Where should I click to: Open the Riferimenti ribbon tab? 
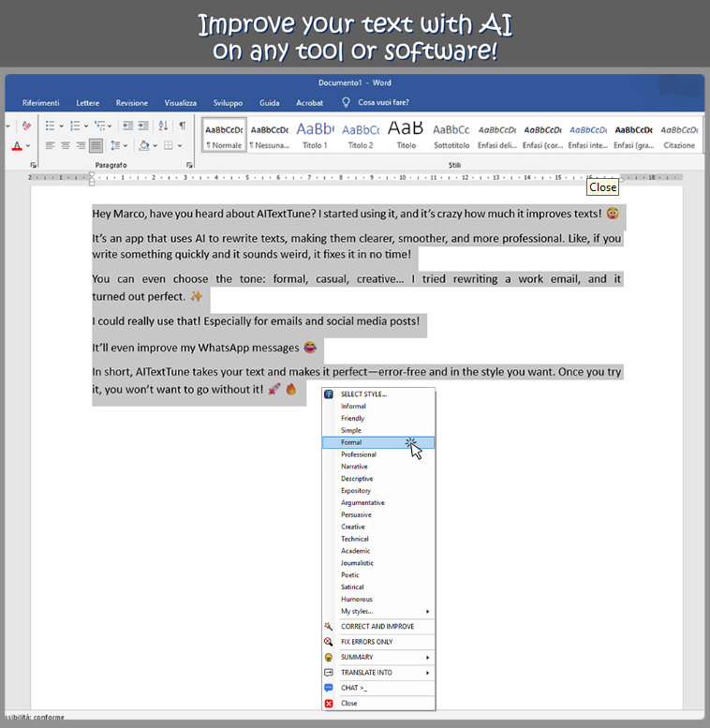pyautogui.click(x=41, y=103)
